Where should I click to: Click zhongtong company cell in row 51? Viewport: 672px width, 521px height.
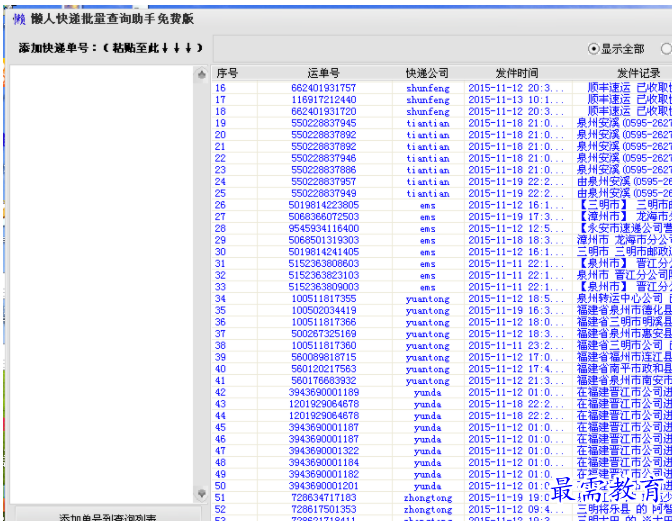coord(428,498)
